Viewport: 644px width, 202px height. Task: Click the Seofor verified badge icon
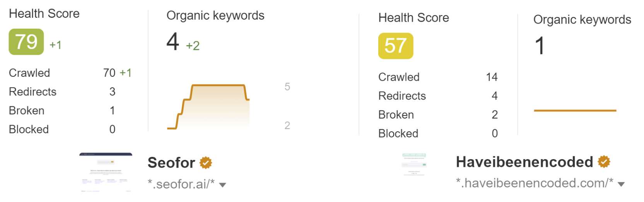pyautogui.click(x=206, y=163)
